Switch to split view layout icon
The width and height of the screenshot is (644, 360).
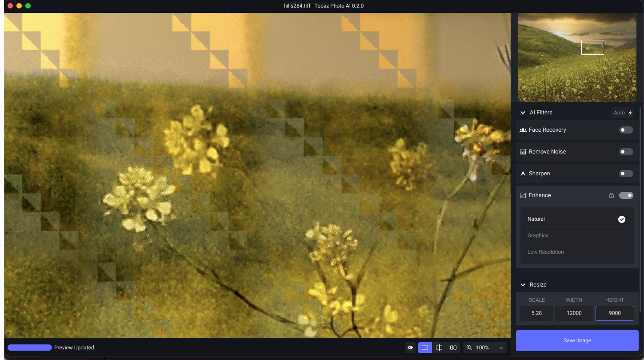(x=439, y=348)
